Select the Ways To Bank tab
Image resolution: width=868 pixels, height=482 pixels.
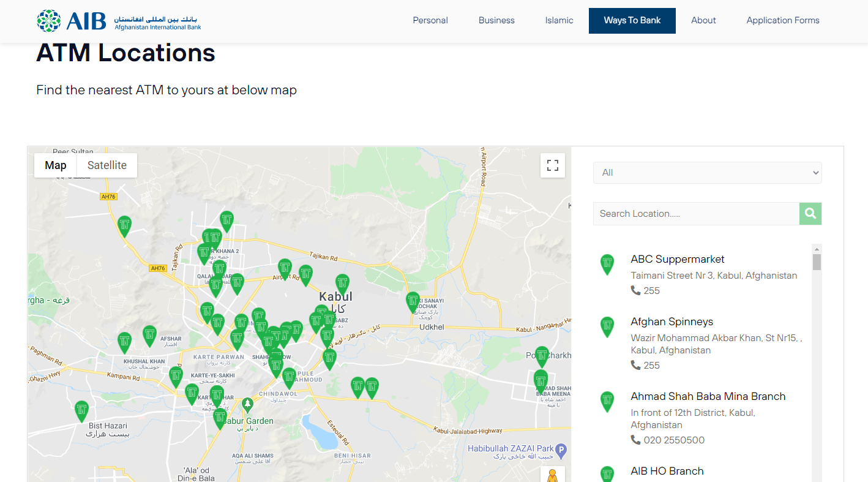[632, 20]
